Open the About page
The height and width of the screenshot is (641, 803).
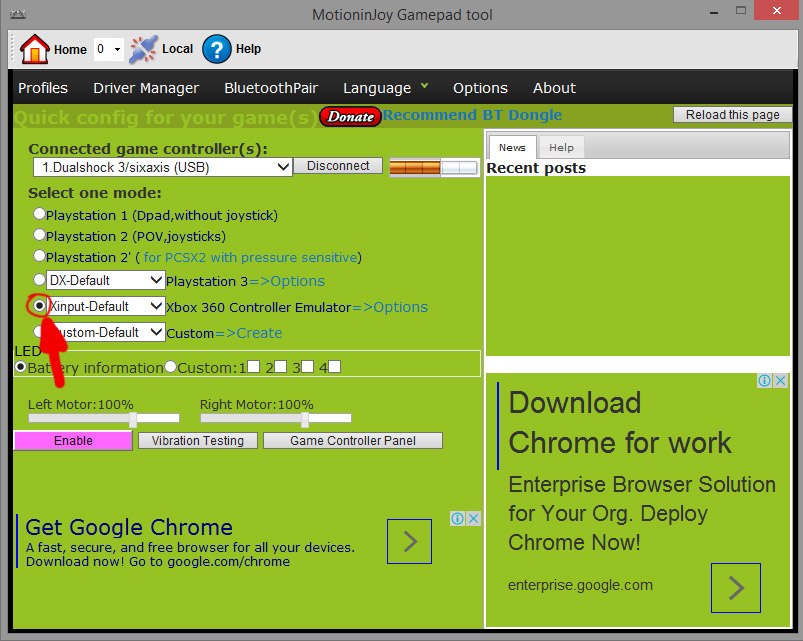pos(554,88)
